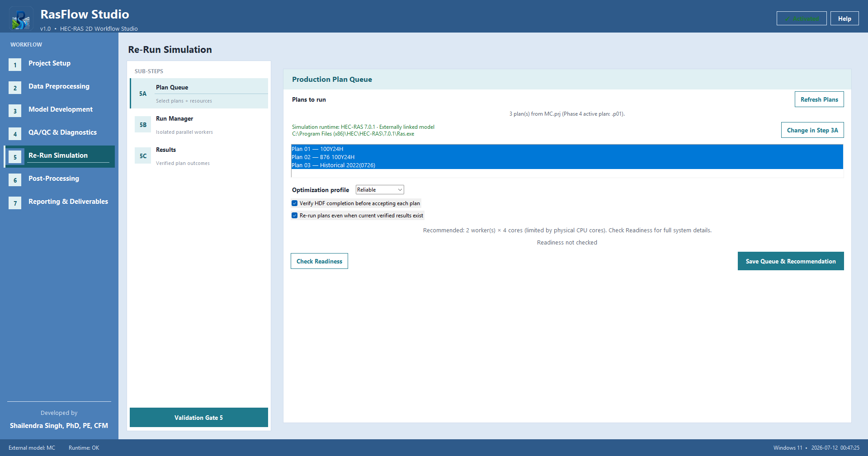This screenshot has height=456, width=868.
Task: Click Change in Step 3A button
Action: click(812, 130)
